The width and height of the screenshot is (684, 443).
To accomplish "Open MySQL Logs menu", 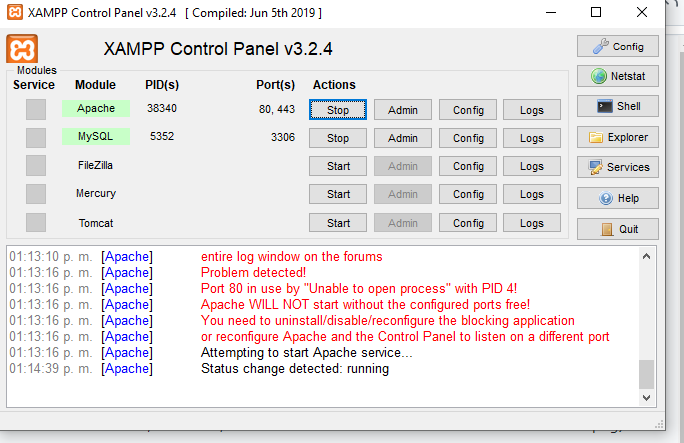I will click(532, 138).
